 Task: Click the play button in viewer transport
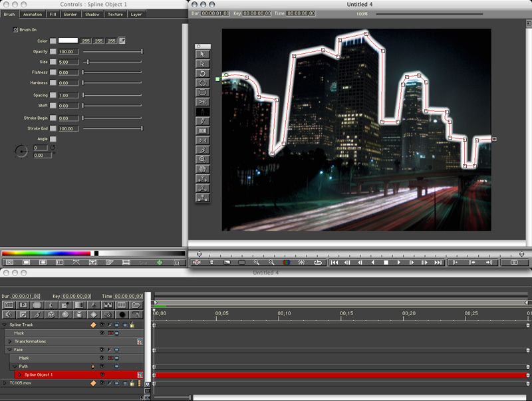point(398,262)
